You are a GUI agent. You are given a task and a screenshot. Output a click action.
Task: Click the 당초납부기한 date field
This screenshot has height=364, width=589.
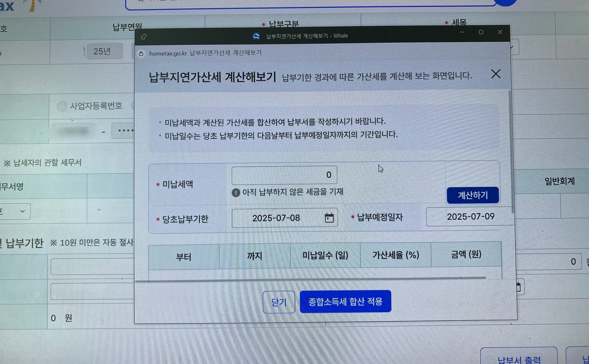pos(276,218)
